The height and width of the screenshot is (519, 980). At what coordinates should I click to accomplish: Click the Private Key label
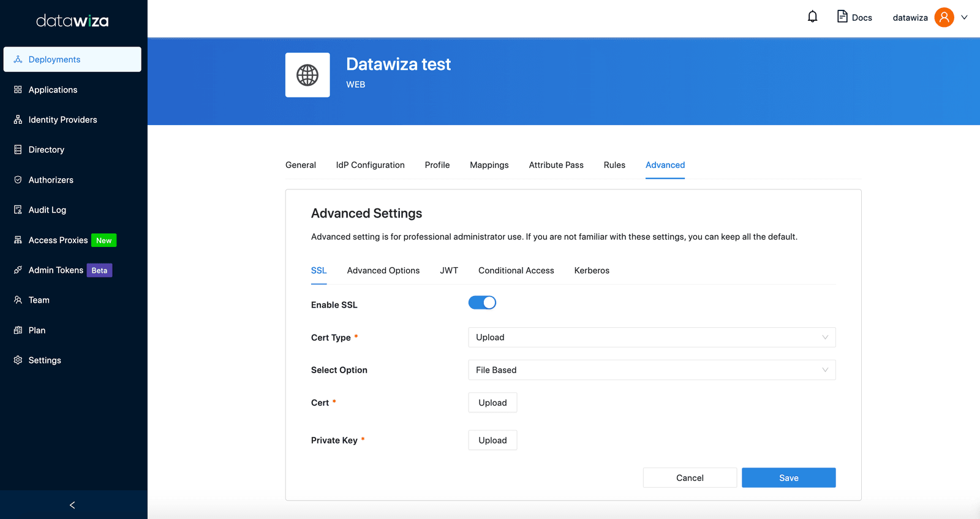(x=334, y=441)
